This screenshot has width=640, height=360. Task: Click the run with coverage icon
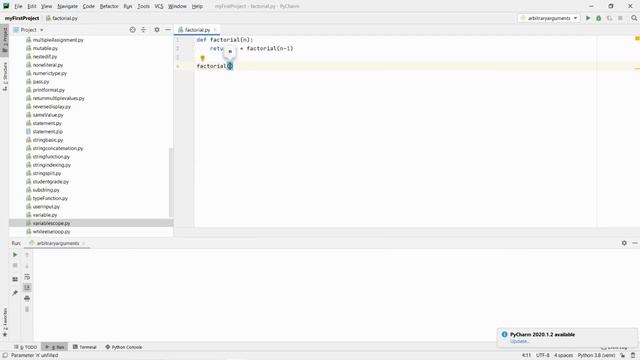609,18
